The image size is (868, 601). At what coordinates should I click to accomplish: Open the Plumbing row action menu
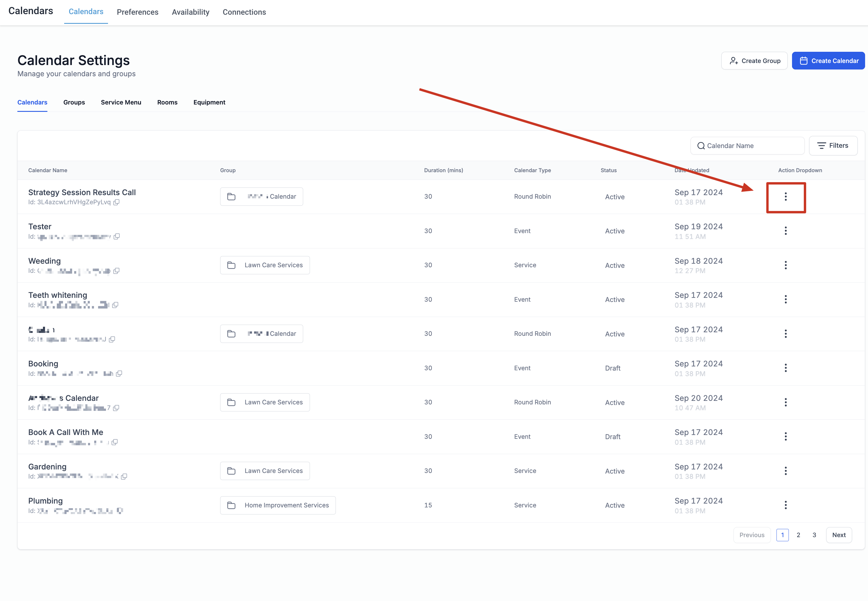click(786, 505)
